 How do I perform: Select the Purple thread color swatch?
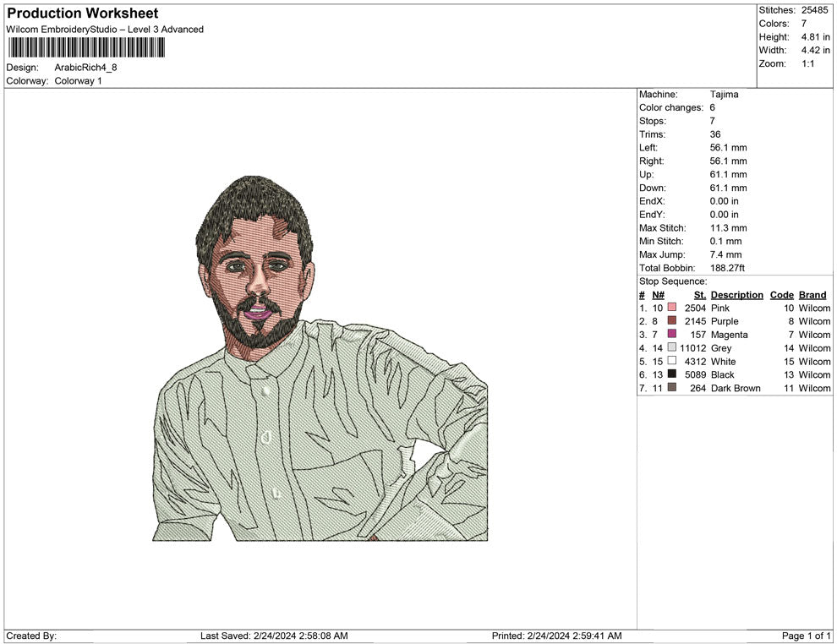pyautogui.click(x=672, y=321)
